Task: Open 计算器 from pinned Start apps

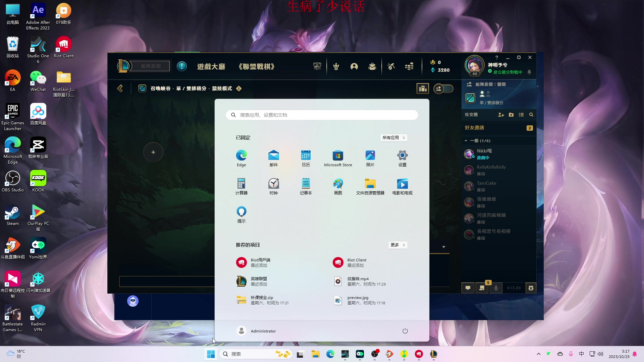Action: (x=241, y=186)
